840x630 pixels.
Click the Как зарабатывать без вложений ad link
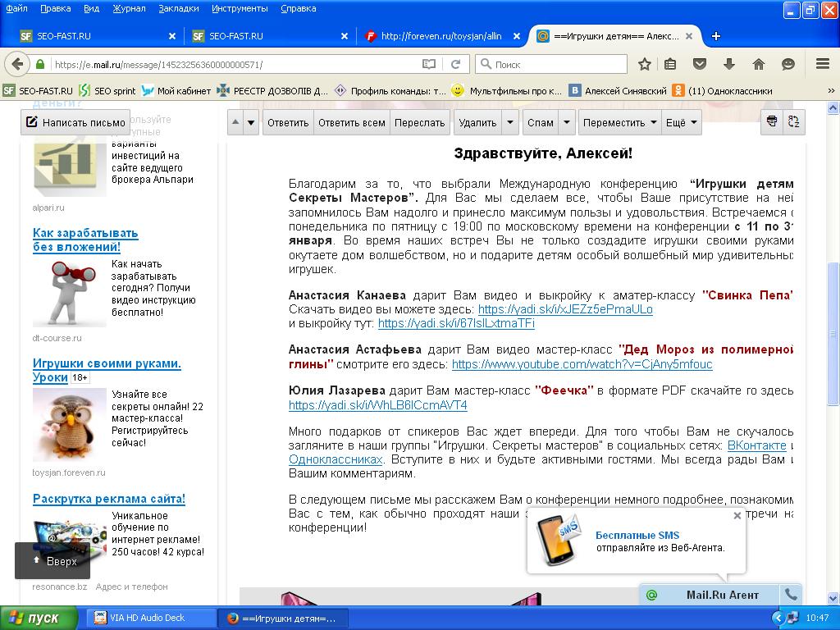[x=85, y=240]
